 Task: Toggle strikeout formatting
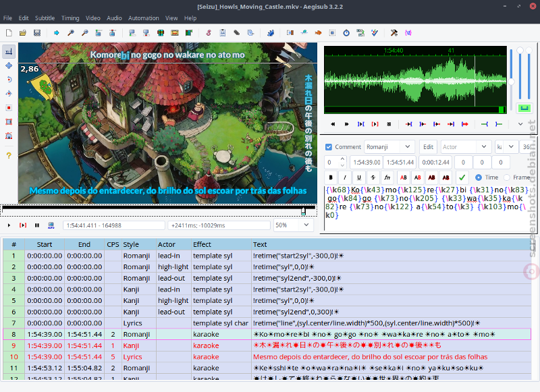pos(373,177)
